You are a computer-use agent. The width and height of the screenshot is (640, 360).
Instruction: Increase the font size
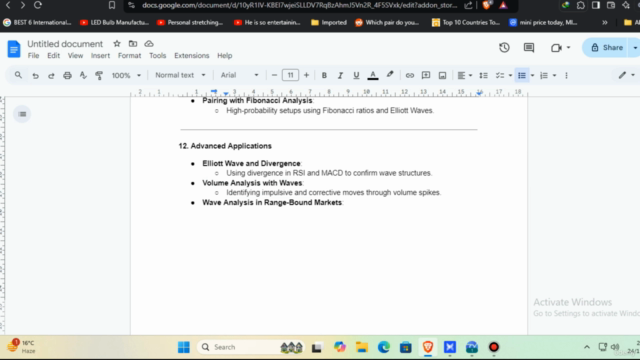pos(306,75)
